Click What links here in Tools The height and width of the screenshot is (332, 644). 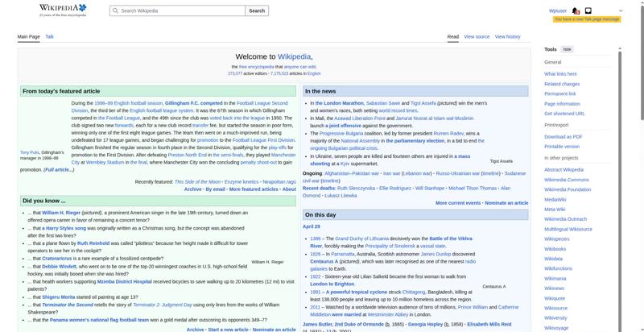560,74
